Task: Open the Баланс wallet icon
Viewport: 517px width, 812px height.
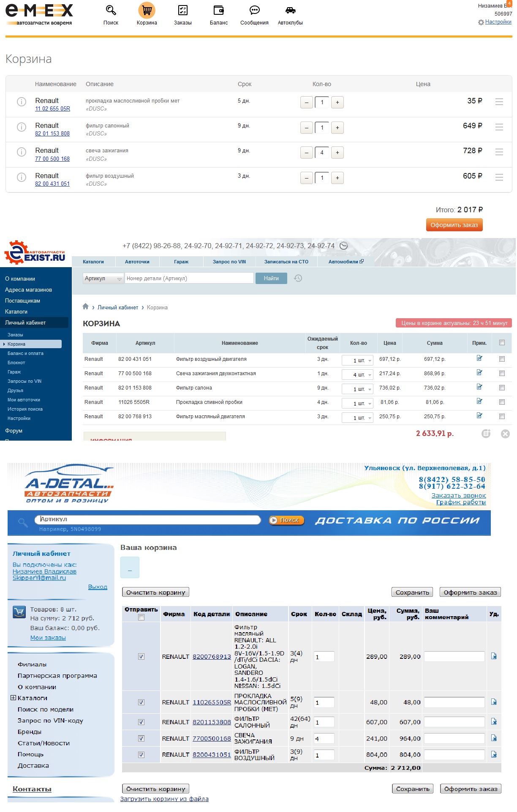Action: (x=218, y=10)
